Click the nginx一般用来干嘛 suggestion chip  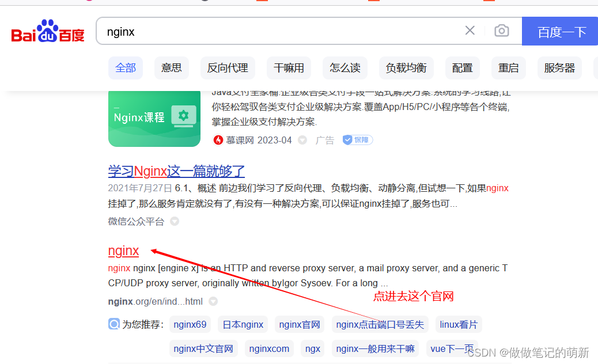(x=375, y=348)
